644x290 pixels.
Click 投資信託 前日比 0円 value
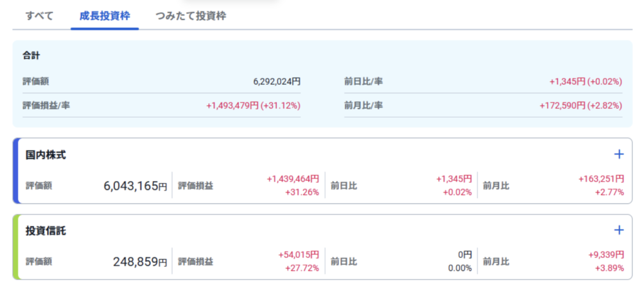click(464, 255)
